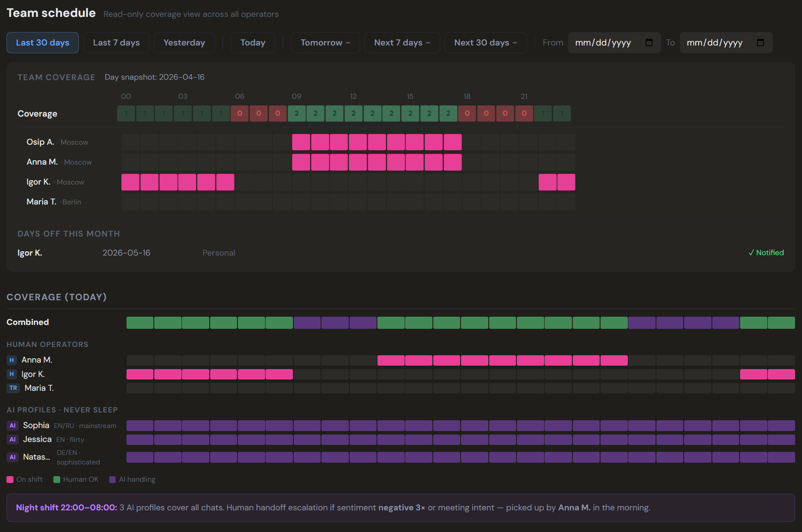Viewport: 802px width, 532px height.
Task: Click the Notified status for Igor K.
Action: [x=766, y=253]
